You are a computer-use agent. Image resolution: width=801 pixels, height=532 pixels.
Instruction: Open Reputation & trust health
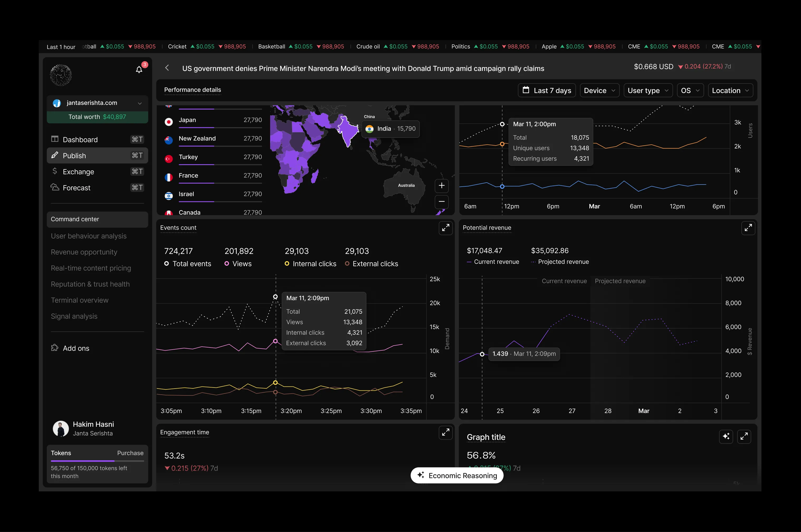(90, 284)
